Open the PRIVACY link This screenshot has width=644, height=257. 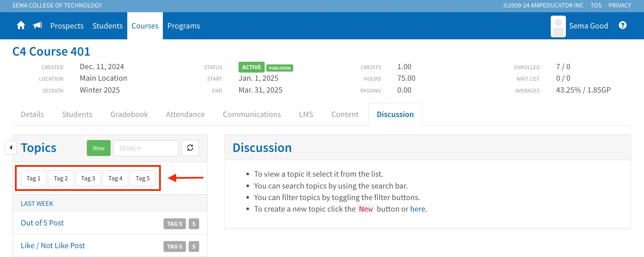pos(620,5)
